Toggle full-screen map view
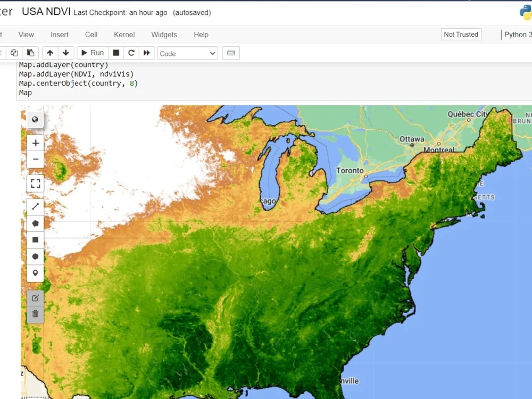The width and height of the screenshot is (532, 399). click(35, 184)
